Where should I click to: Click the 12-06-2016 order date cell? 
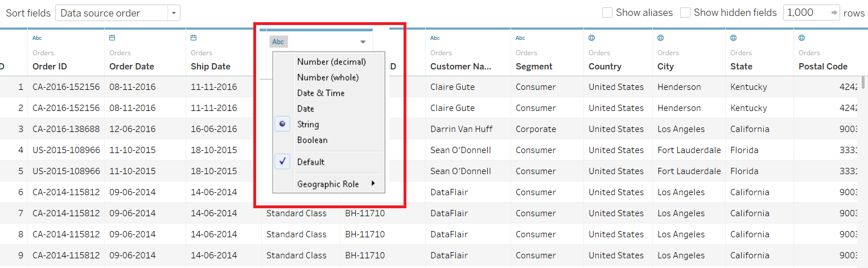(132, 129)
